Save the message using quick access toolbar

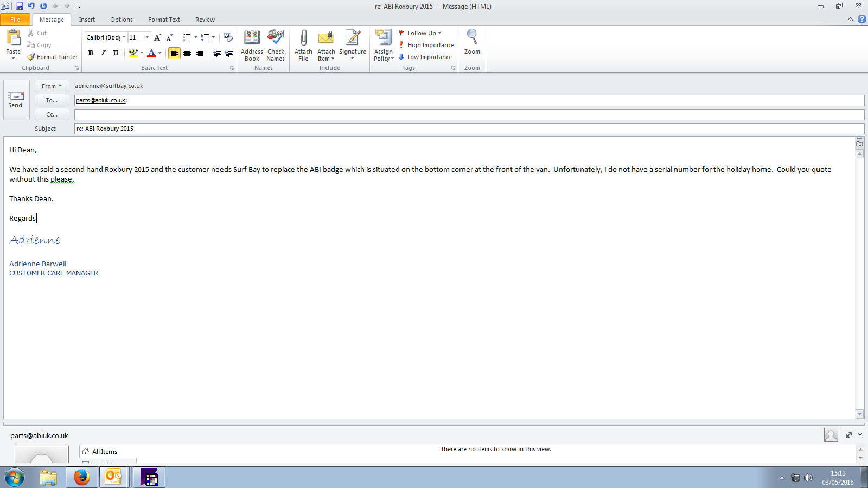click(20, 6)
